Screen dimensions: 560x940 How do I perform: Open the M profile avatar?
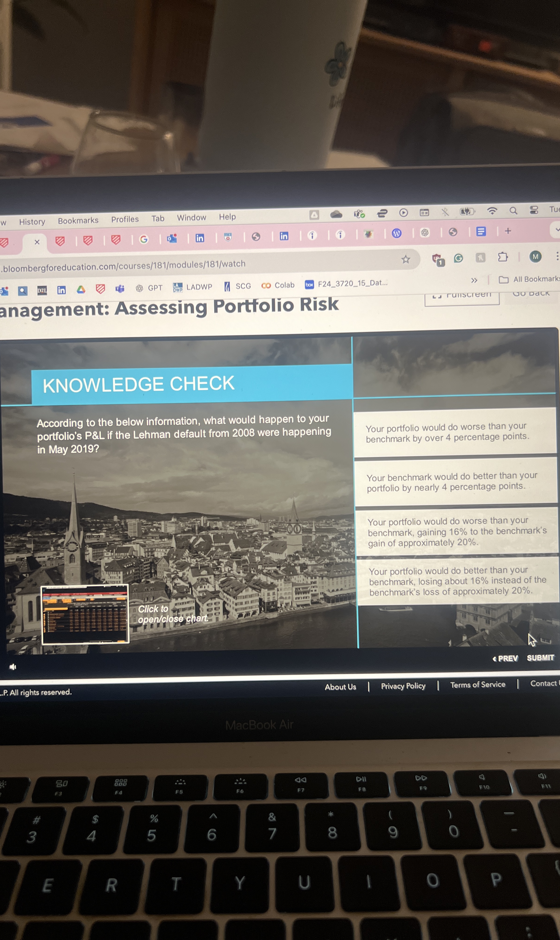pos(535,256)
